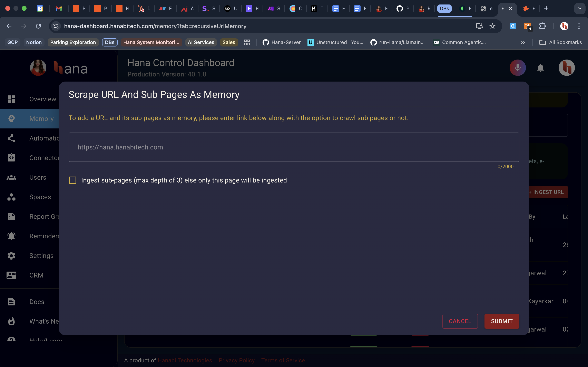
Task: Expand browser bookmarks dropdown
Action: click(x=523, y=42)
